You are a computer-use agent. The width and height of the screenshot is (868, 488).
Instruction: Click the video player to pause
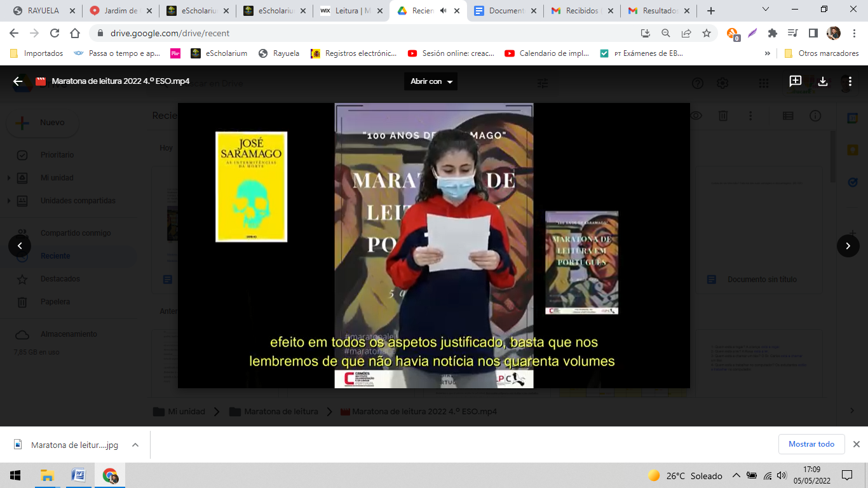tap(434, 245)
